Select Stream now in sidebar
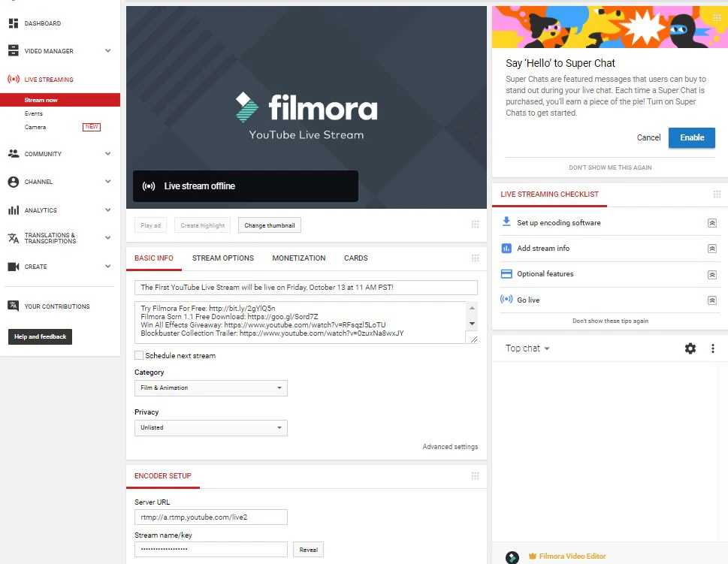 point(60,100)
